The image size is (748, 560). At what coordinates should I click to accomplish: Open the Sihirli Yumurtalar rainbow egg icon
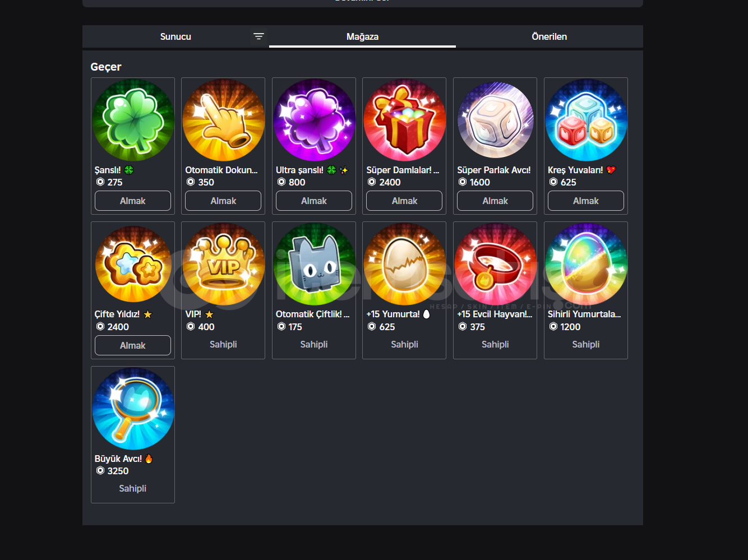[586, 265]
